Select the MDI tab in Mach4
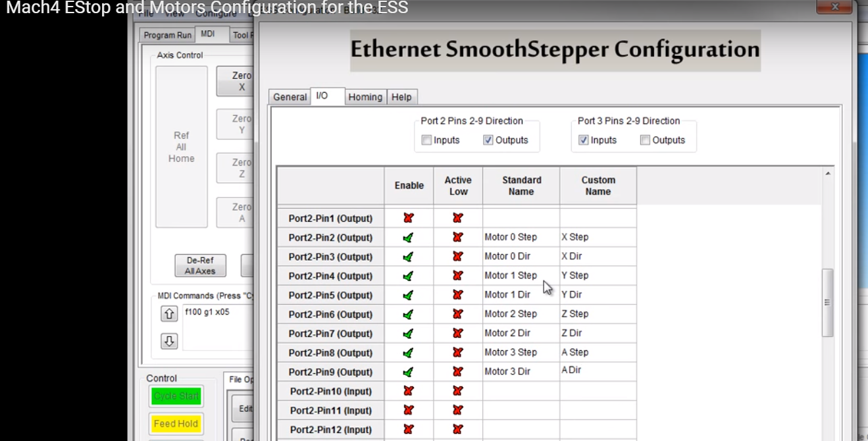 (x=212, y=35)
